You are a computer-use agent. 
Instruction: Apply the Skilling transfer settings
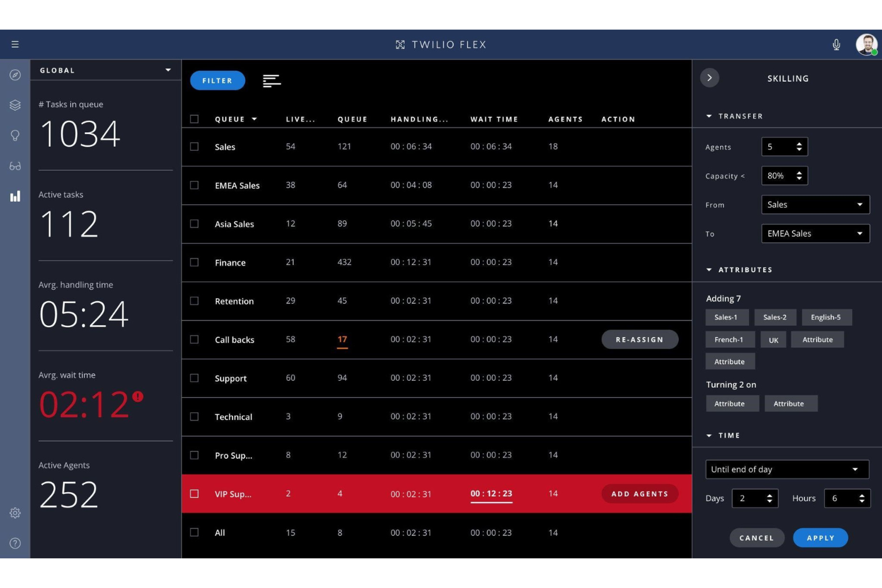tap(820, 537)
